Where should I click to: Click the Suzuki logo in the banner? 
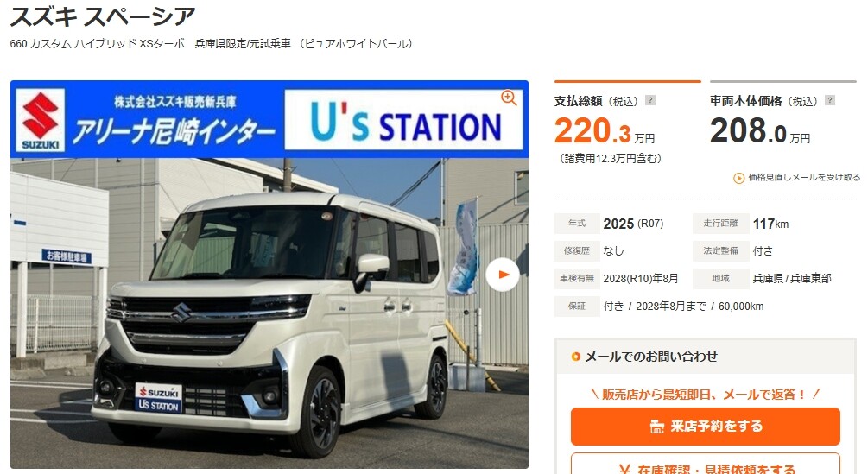tap(41, 120)
